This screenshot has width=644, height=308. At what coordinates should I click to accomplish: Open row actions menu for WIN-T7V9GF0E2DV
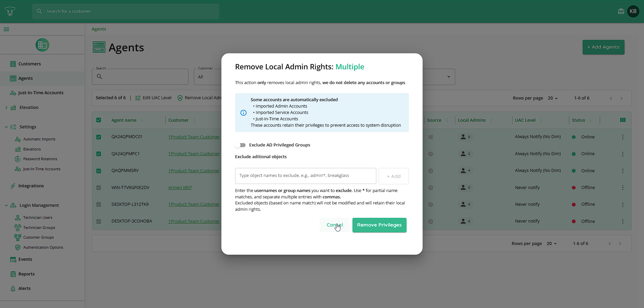tap(623, 188)
